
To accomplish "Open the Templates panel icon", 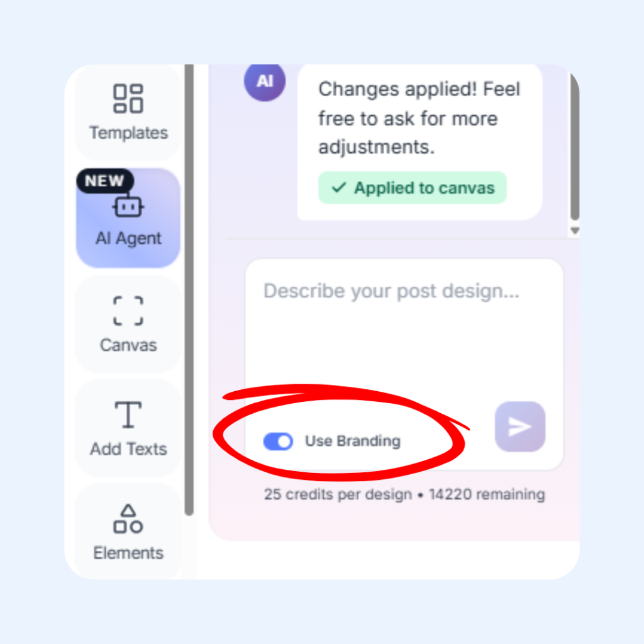I will pyautogui.click(x=128, y=99).
